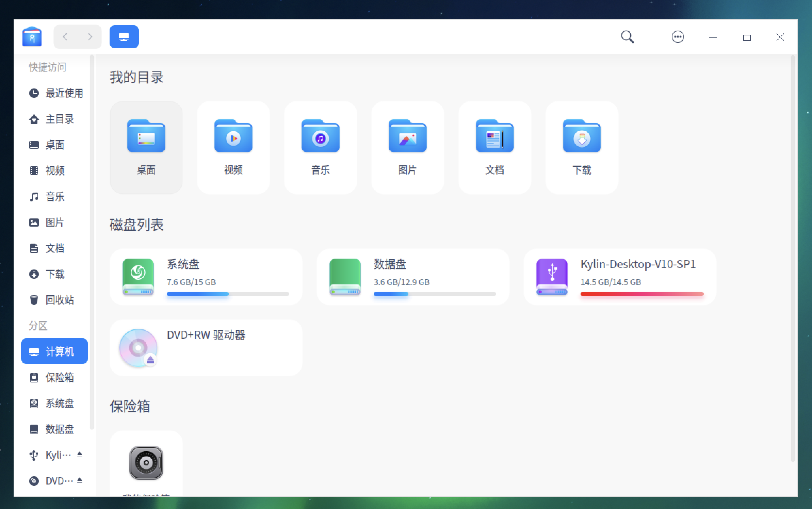Click the eject badge on the DVD+RW disc icon
The height and width of the screenshot is (509, 812).
[150, 360]
